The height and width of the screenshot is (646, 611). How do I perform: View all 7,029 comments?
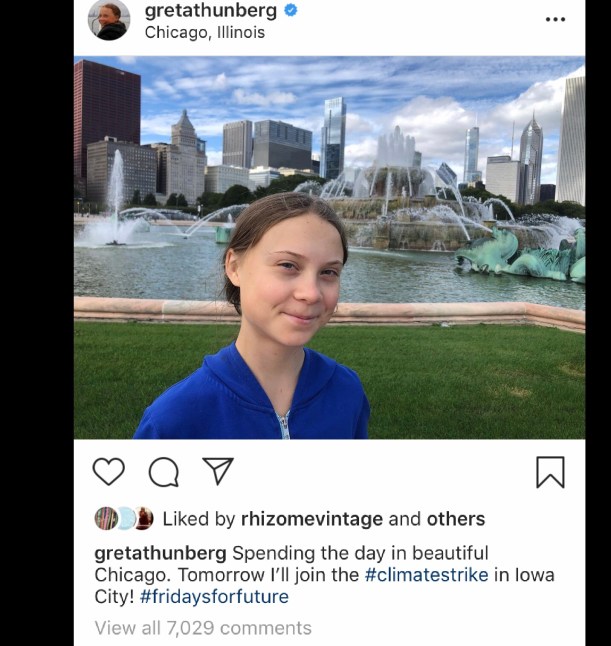[203, 628]
